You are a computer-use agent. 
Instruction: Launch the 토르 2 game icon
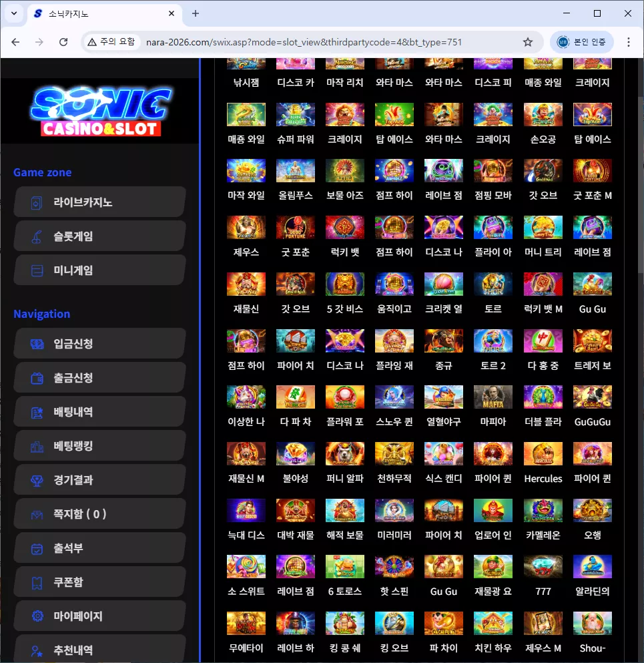(x=493, y=341)
